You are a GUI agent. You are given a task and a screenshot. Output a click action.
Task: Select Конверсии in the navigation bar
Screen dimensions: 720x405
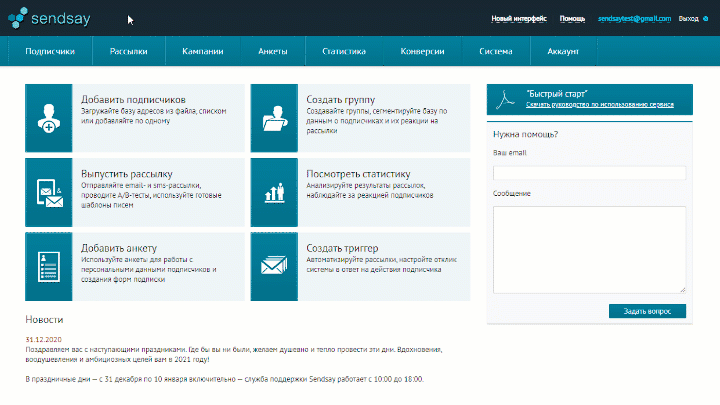point(422,51)
